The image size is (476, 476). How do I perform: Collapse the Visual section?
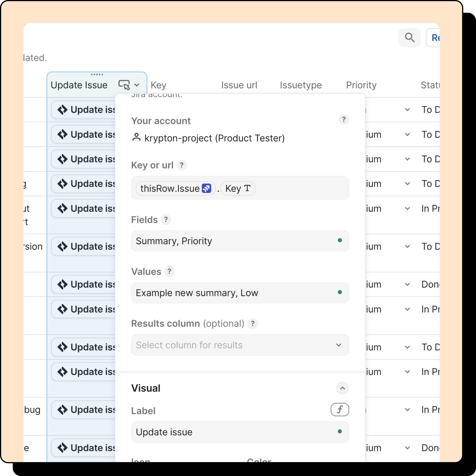click(342, 388)
